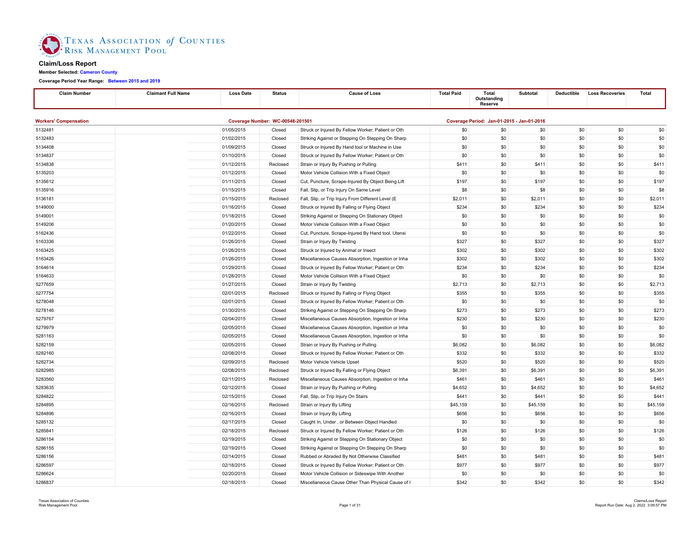Click 'Struck or Injured by Animal or Insect' cause

[338, 250]
